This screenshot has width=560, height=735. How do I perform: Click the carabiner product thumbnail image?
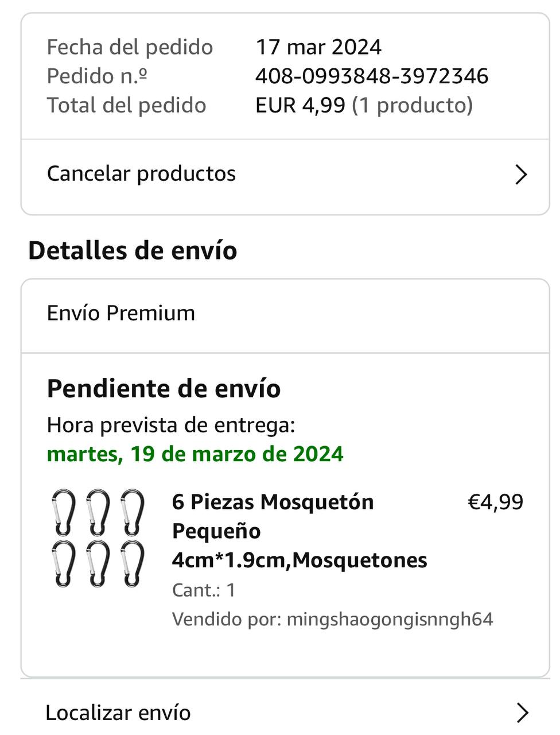(x=98, y=538)
